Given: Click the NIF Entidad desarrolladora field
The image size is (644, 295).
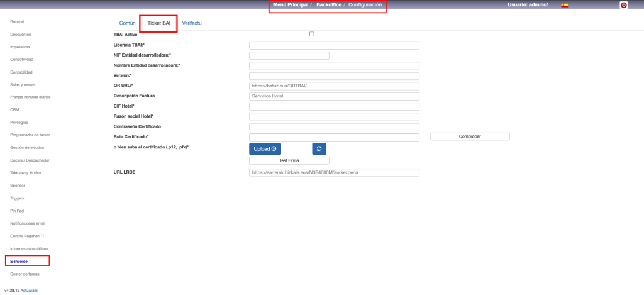Looking at the screenshot, I should click(289, 55).
